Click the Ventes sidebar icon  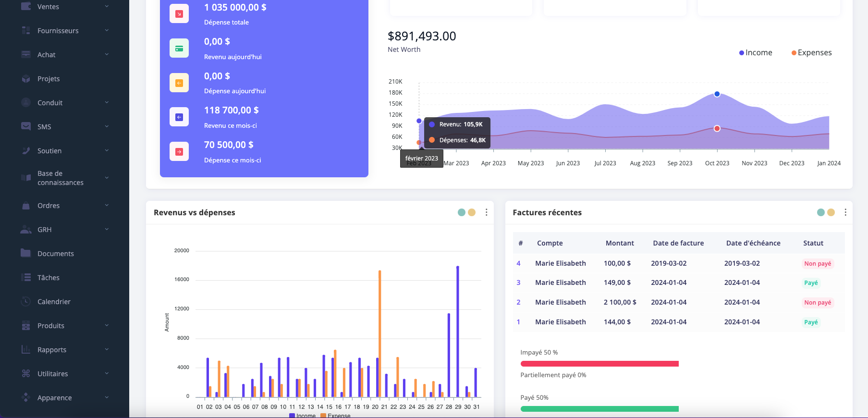(x=26, y=6)
